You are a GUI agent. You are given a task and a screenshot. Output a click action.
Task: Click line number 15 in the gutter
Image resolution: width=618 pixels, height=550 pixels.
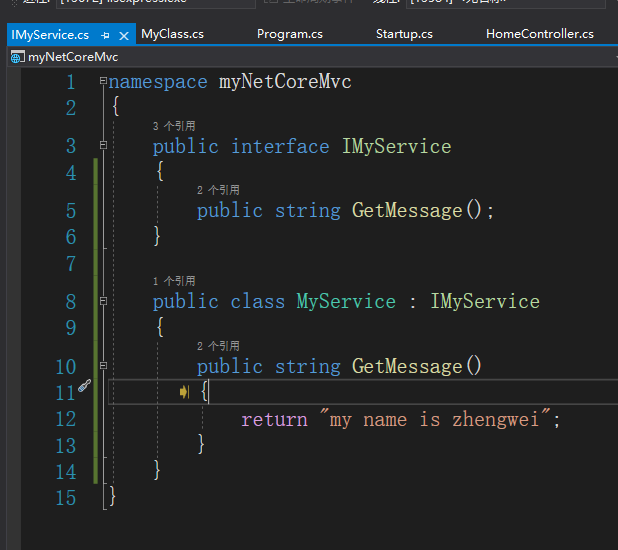click(65, 498)
